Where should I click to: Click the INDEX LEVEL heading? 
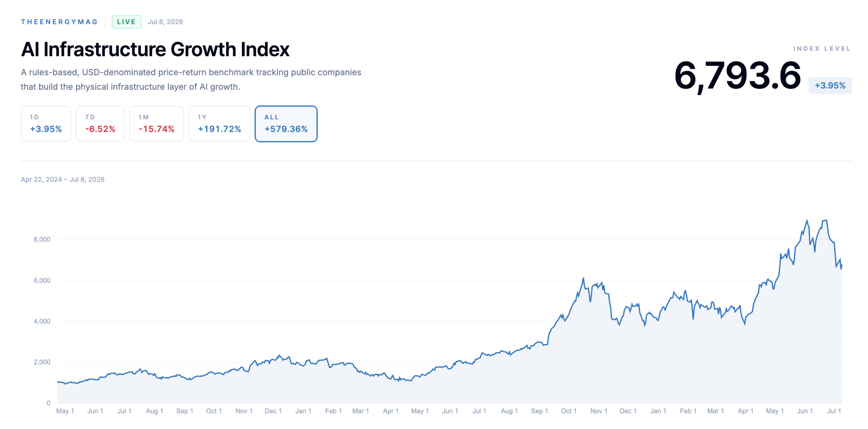(822, 48)
